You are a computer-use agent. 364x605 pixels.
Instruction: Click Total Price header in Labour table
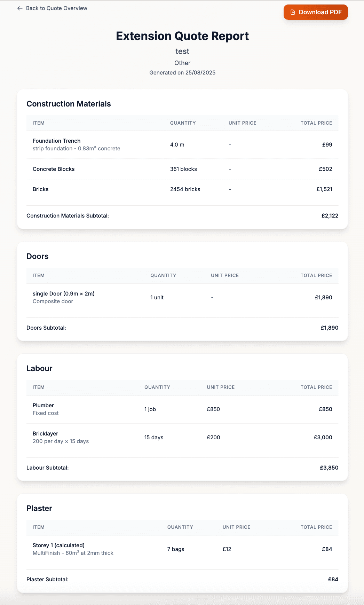click(316, 387)
